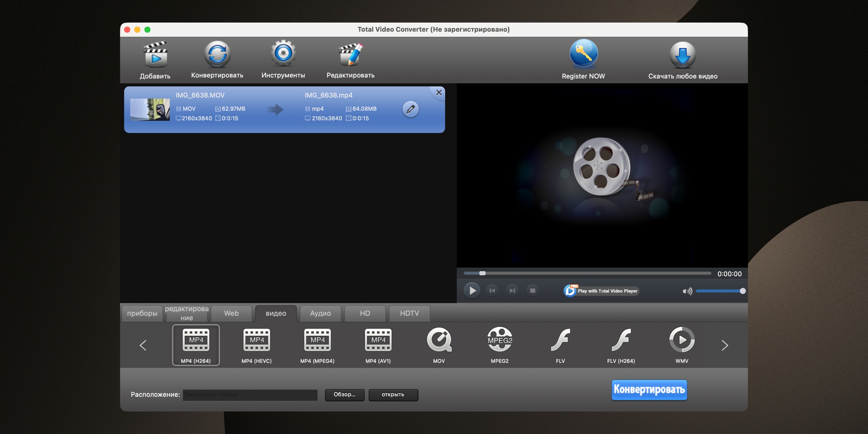Screen dimensions: 868x434
Task: Switch to the редактирование tab
Action: pos(187,313)
